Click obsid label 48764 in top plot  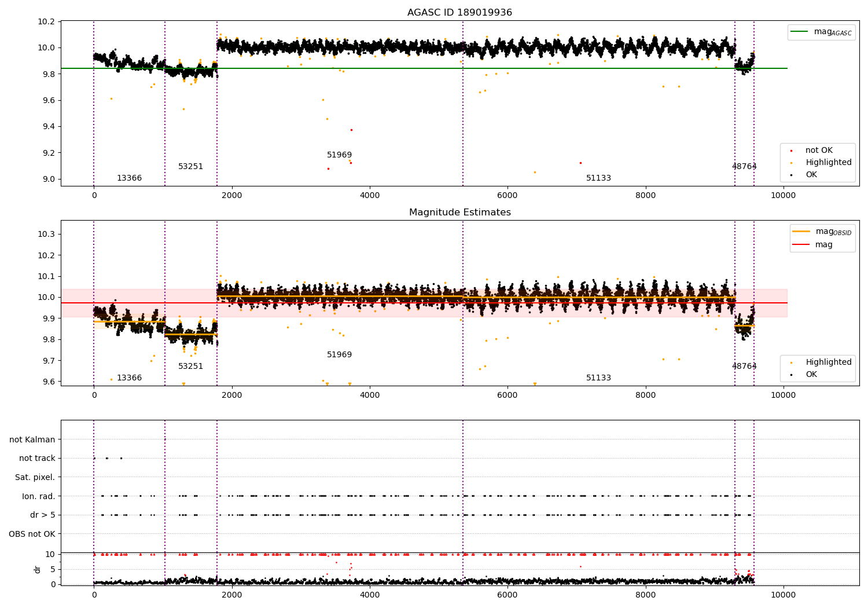coord(744,167)
